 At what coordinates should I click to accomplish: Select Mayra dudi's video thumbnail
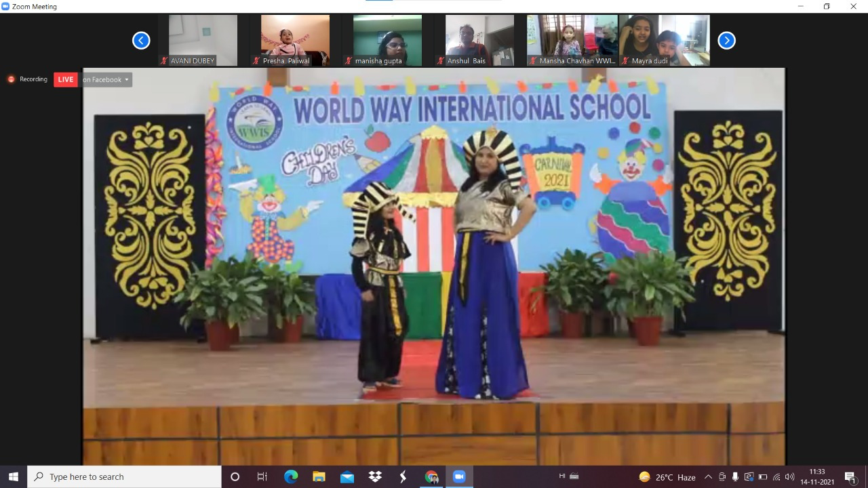pyautogui.click(x=665, y=41)
